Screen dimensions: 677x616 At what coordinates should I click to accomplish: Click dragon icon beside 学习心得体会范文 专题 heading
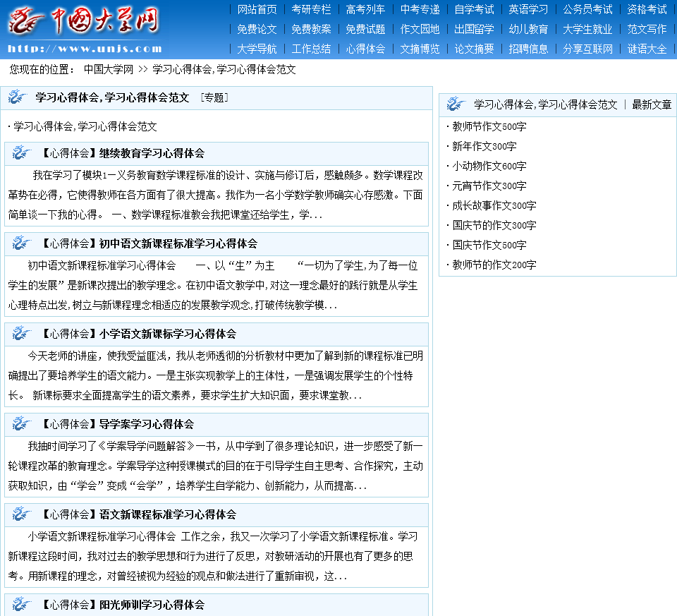point(17,97)
